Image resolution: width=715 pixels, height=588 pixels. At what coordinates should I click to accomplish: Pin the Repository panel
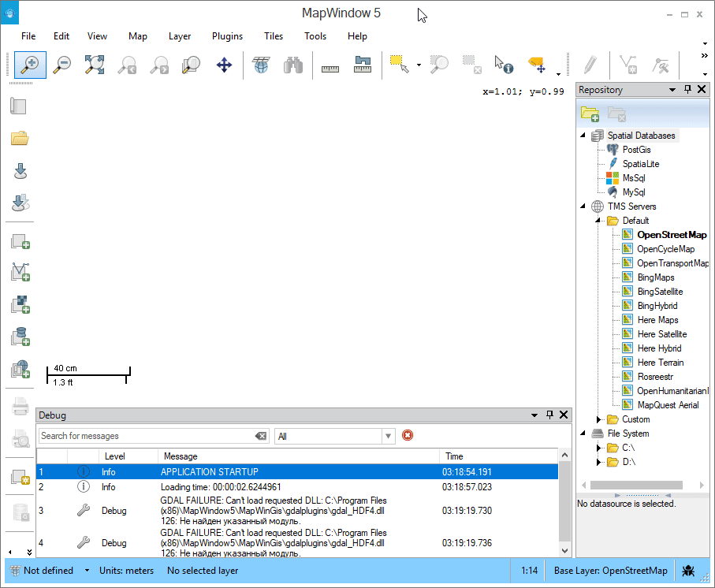point(687,89)
